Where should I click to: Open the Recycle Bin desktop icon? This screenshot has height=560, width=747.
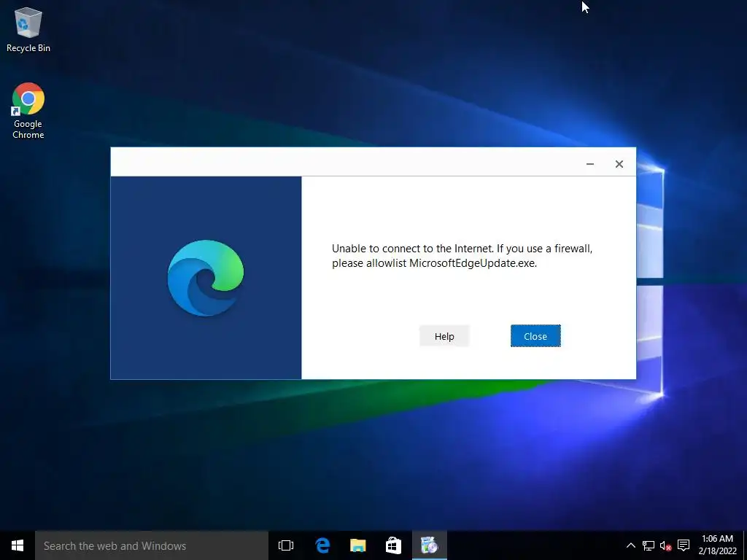tap(28, 29)
